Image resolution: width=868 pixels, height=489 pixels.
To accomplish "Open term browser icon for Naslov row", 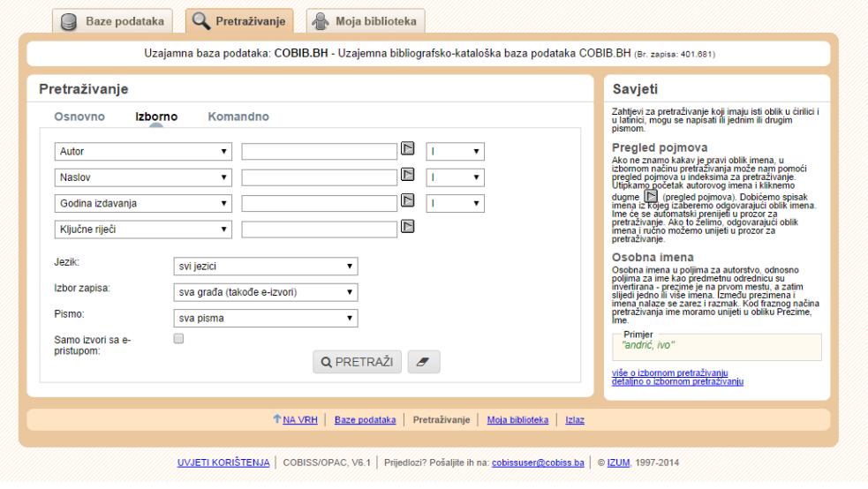I will coord(407,174).
